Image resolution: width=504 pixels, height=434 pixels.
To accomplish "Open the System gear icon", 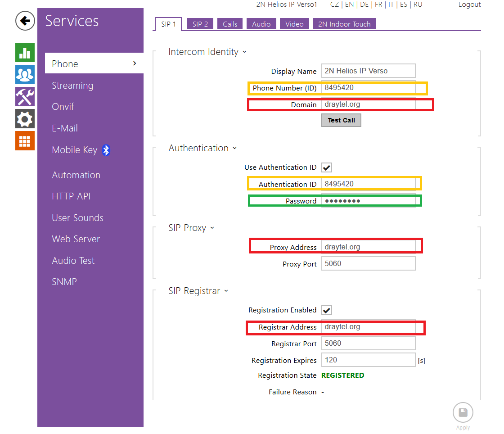I will 25,119.
